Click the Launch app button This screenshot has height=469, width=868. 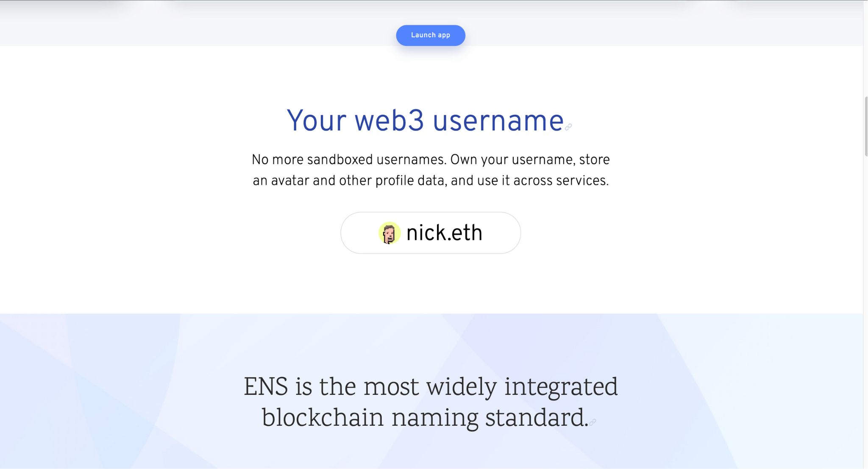coord(430,35)
